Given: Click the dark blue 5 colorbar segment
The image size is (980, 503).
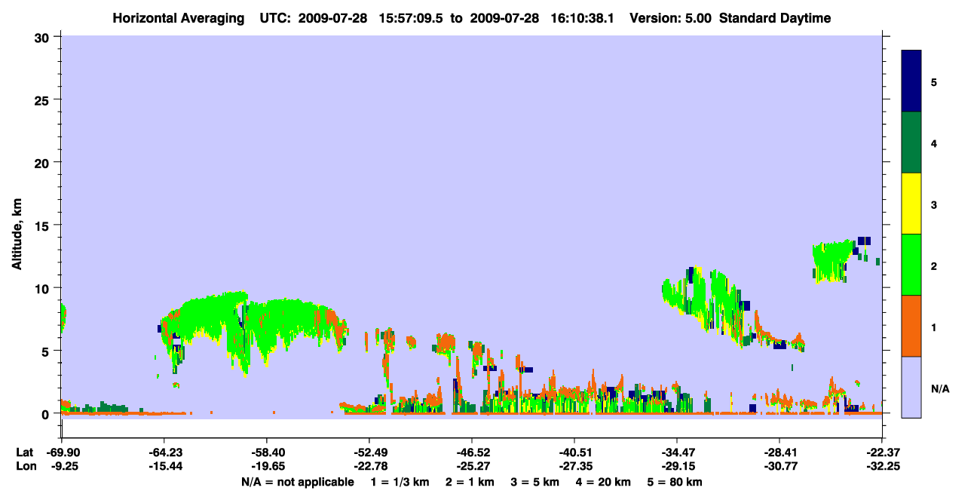Looking at the screenshot, I should [911, 81].
